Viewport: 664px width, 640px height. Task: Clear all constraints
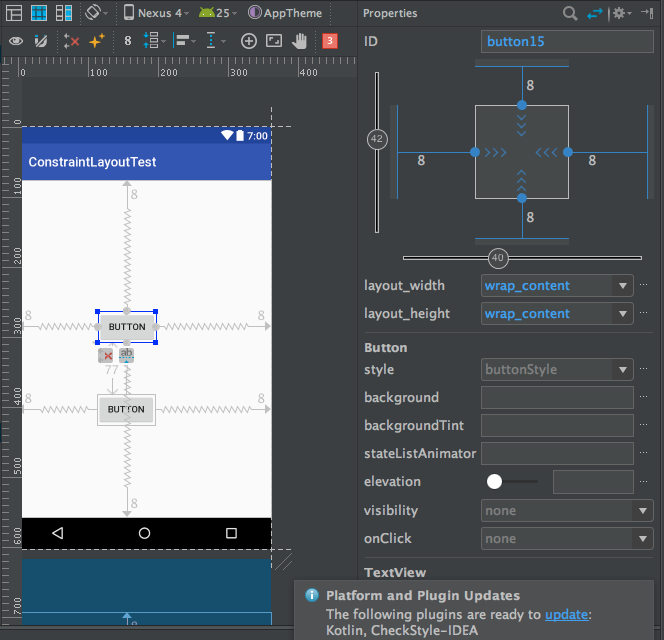point(71,41)
